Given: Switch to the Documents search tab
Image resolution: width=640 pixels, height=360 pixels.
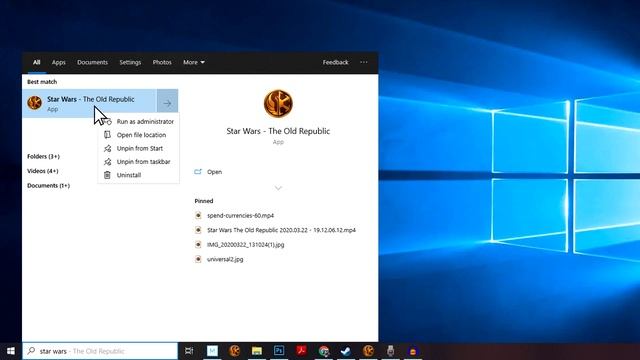Looking at the screenshot, I should (x=92, y=62).
